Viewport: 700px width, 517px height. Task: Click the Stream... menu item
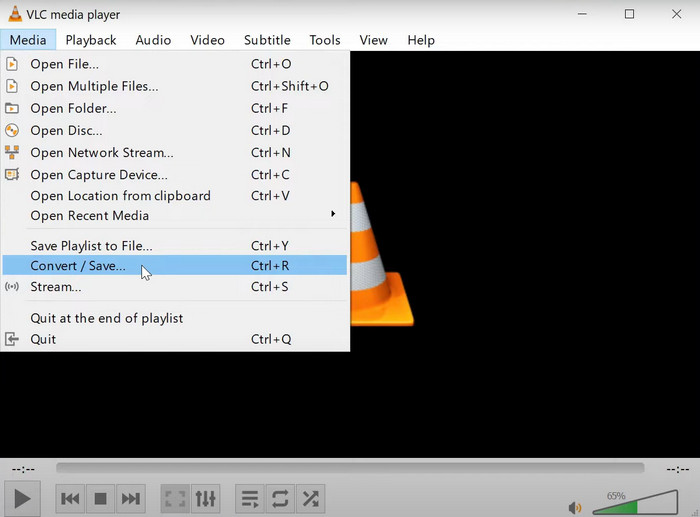(56, 287)
